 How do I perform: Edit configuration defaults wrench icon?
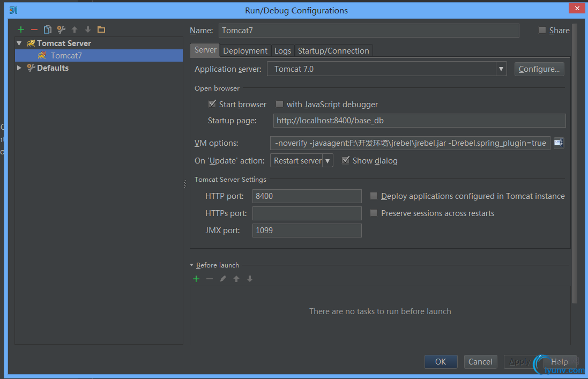point(61,29)
